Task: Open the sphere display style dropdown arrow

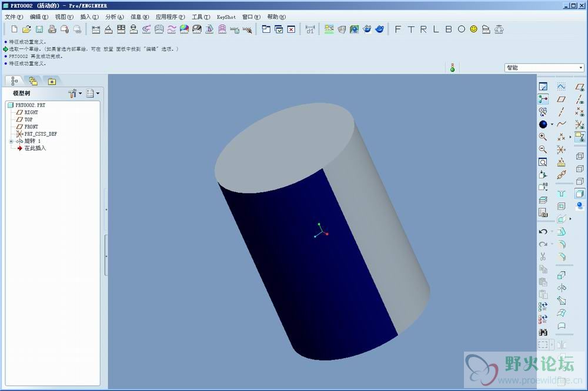Action: coord(552,125)
